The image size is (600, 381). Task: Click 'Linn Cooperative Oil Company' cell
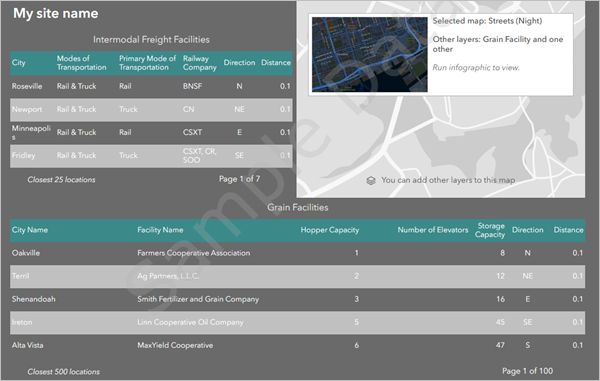[190, 322]
